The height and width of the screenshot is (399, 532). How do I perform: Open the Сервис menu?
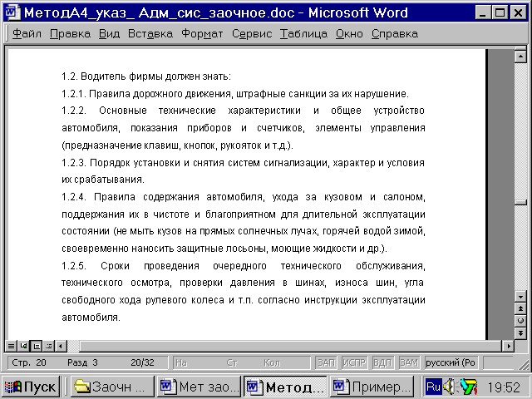pyautogui.click(x=252, y=34)
